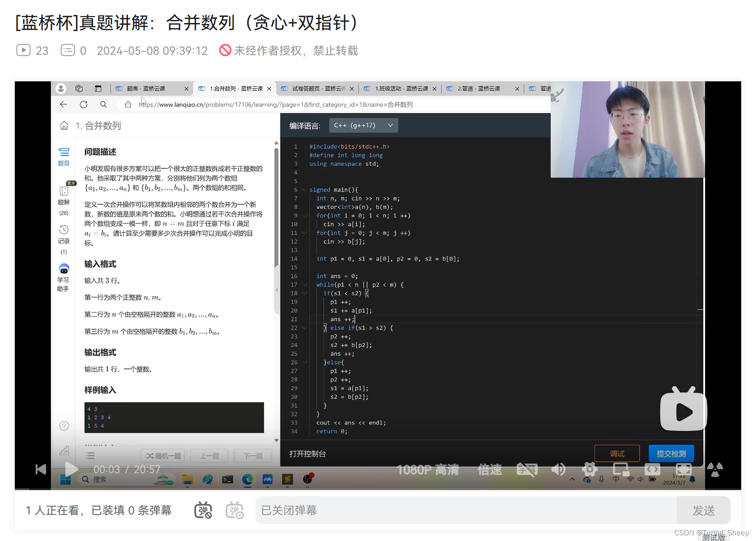The height and width of the screenshot is (541, 756).
Task: Open the 1080P 高清 quality menu
Action: 428,470
